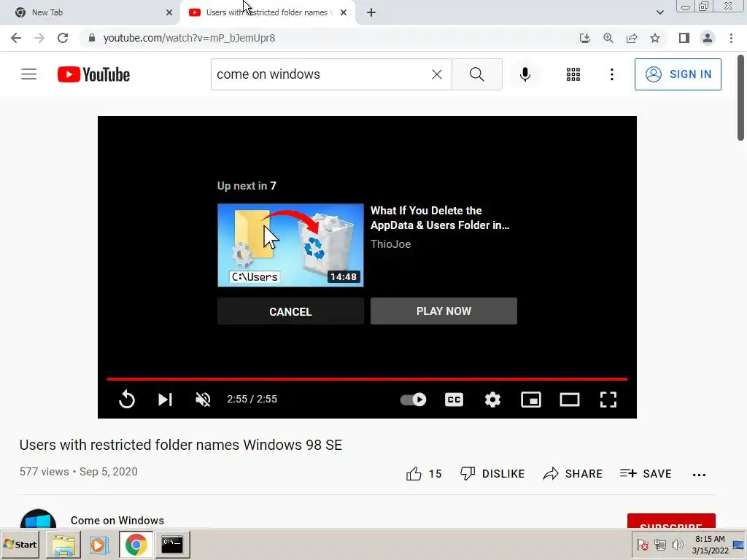Unmute the video using the speaker icon
Screen dimensions: 747x560
[x=203, y=399]
